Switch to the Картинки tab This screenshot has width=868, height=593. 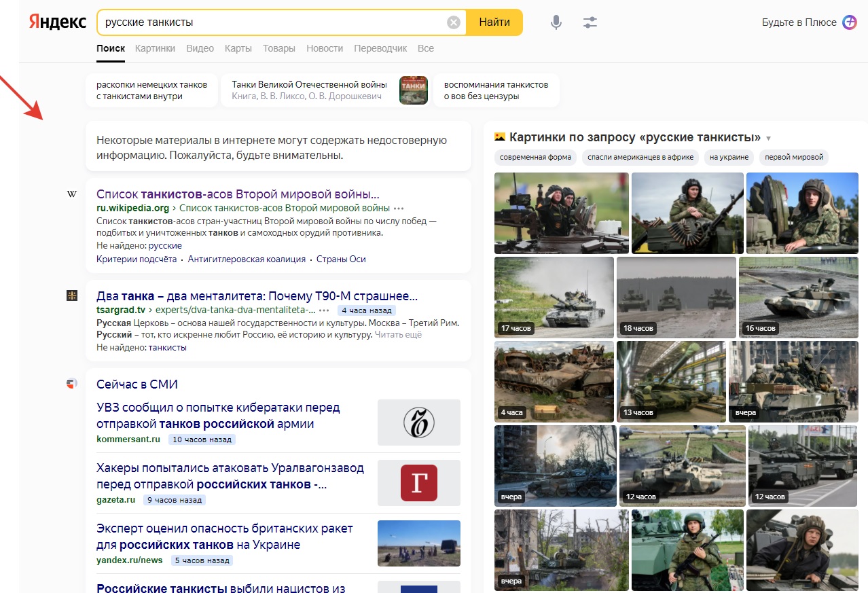click(155, 48)
